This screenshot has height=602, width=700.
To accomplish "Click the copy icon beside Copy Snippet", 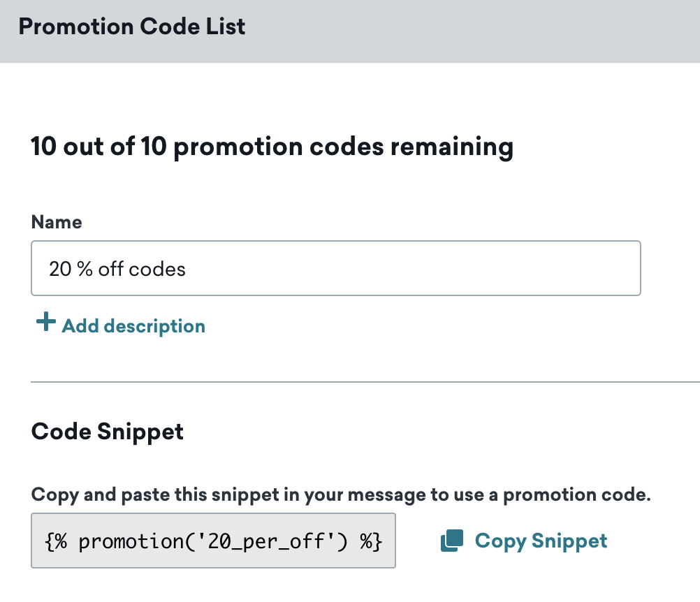I will pos(452,541).
